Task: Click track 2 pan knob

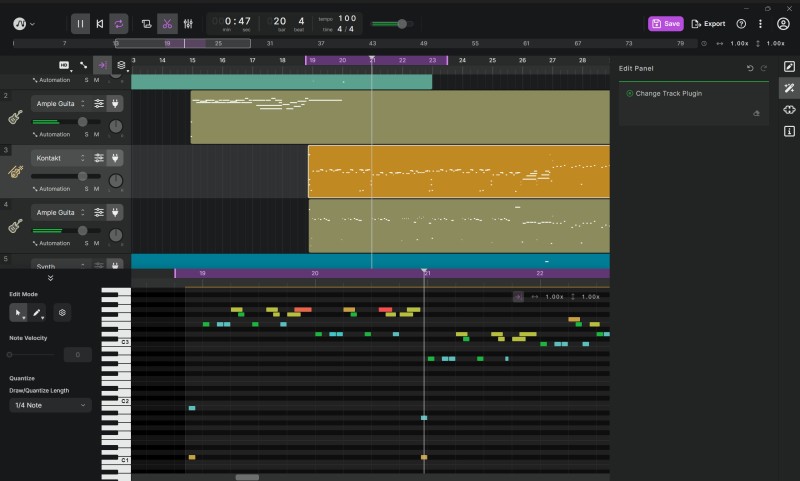Action: (116, 126)
